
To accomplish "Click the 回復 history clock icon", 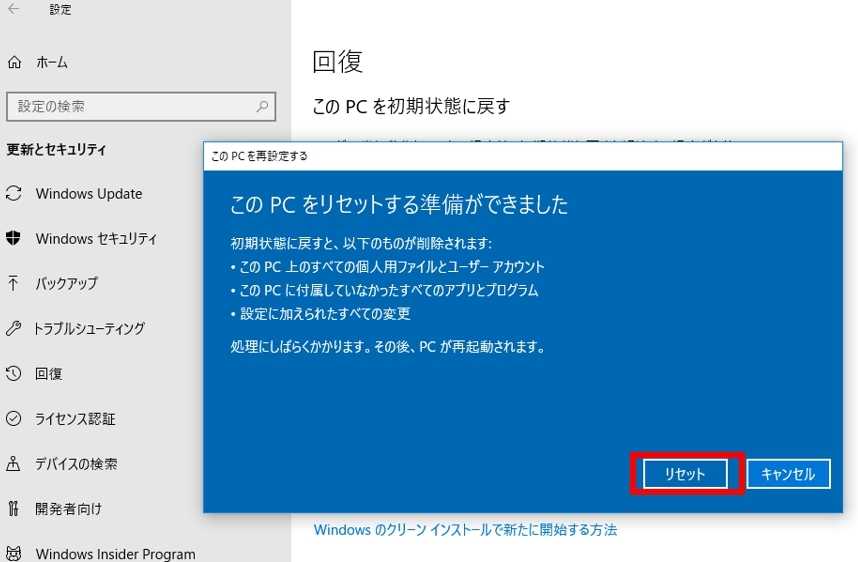I will pyautogui.click(x=14, y=374).
